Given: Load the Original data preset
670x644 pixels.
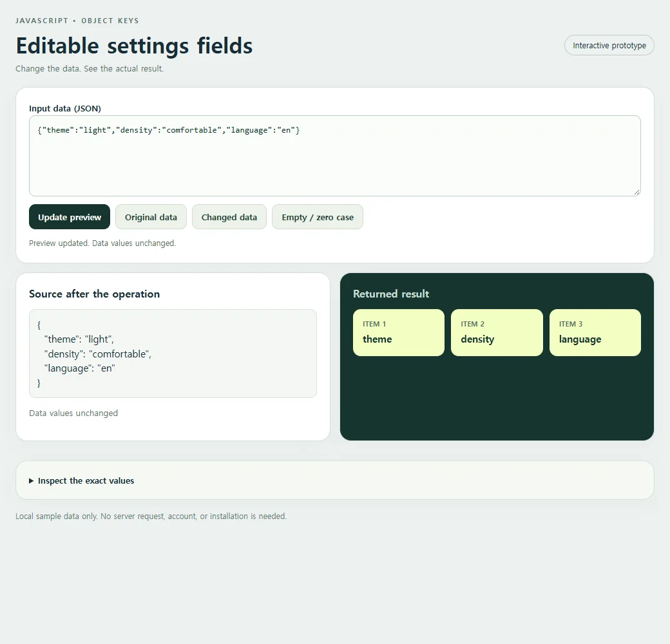Looking at the screenshot, I should (151, 217).
